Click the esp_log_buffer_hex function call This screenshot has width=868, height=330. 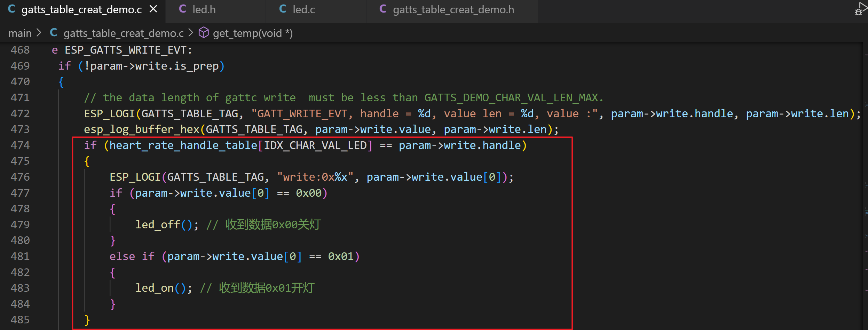pyautogui.click(x=141, y=129)
